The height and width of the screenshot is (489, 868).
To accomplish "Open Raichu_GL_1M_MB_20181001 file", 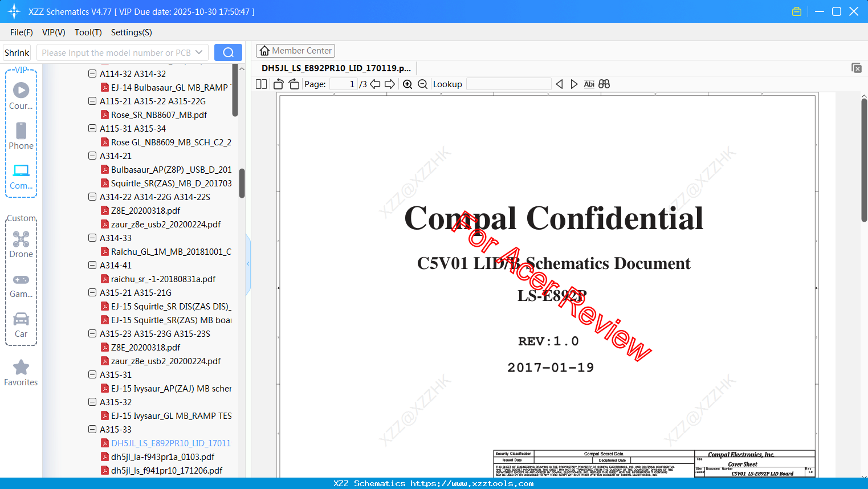I will (171, 251).
